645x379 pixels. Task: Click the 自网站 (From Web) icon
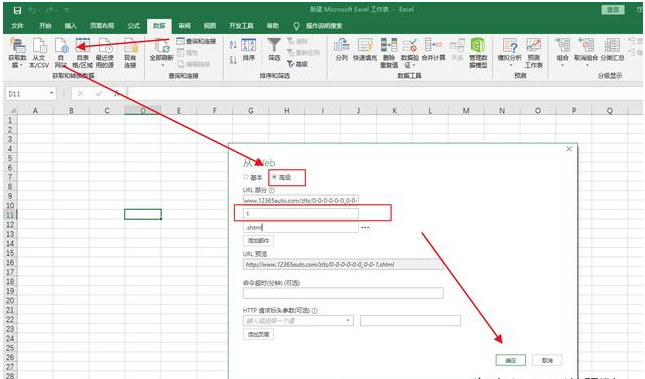pyautogui.click(x=61, y=53)
